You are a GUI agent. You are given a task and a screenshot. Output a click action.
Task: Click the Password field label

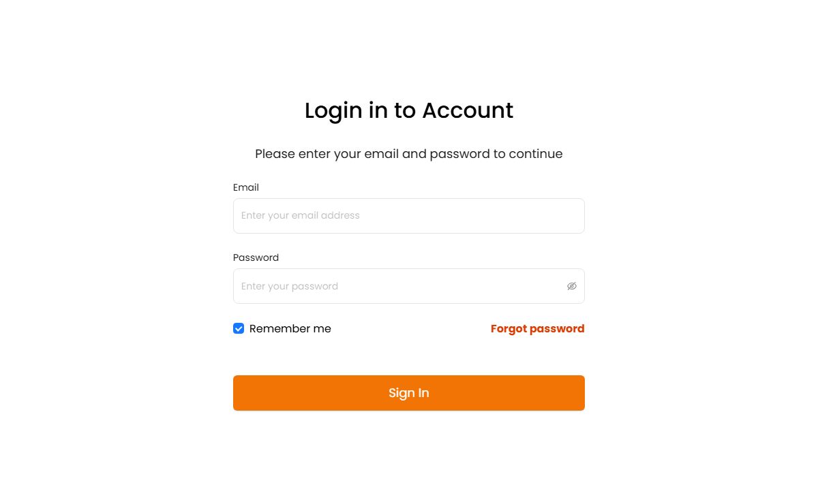[256, 257]
